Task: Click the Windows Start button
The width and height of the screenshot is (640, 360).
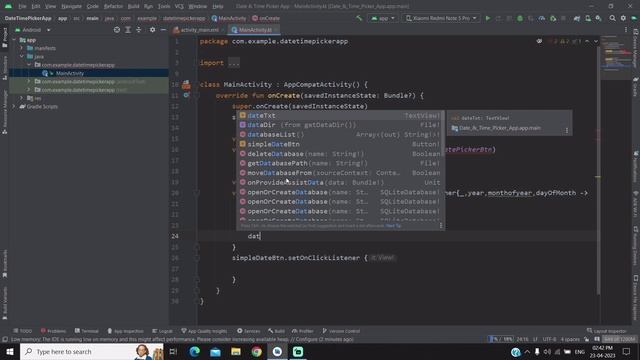Action: pyautogui.click(x=10, y=352)
